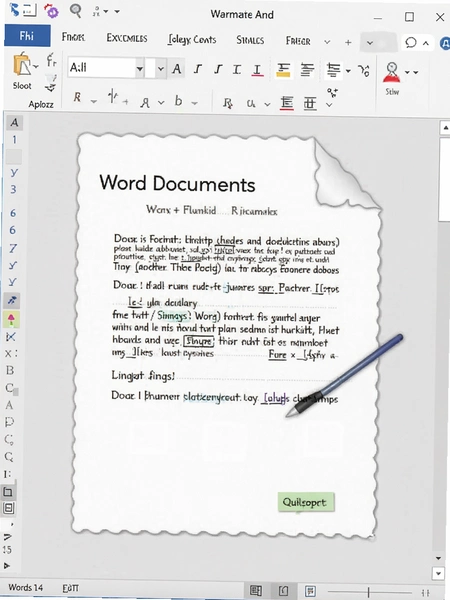Image resolution: width=450 pixels, height=600 pixels.
Task: Click the green Quilsopet button
Action: point(306,502)
